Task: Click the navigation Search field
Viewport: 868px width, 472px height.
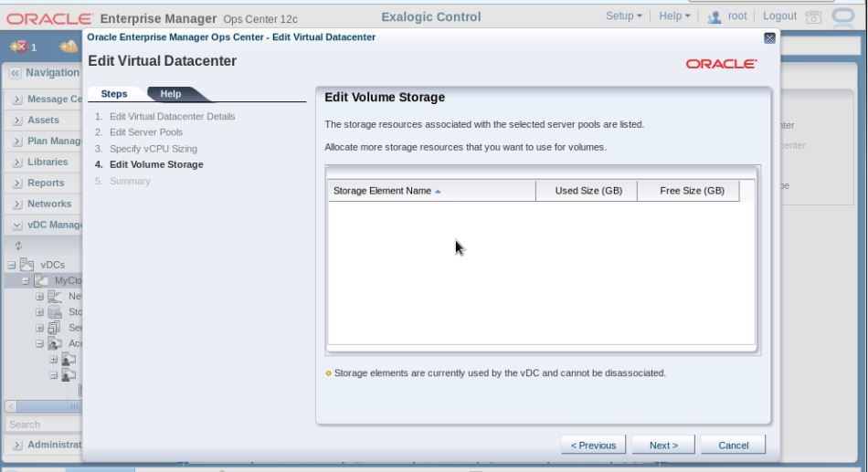Action: (44, 425)
